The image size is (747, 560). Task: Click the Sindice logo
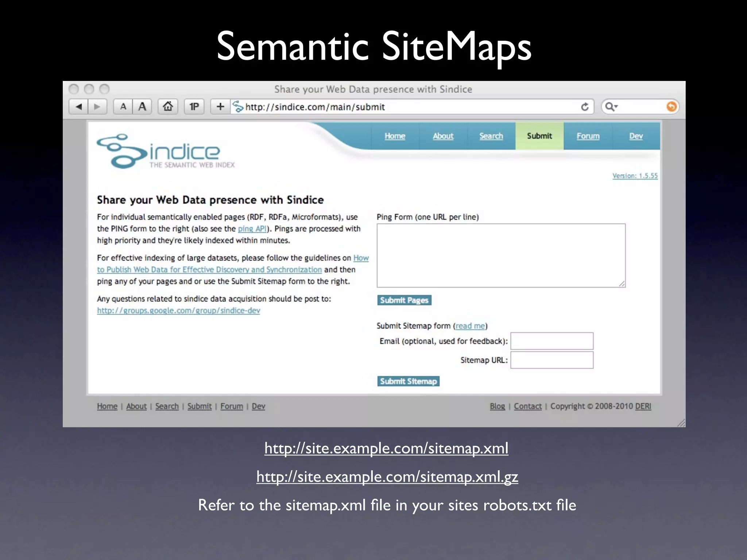click(x=165, y=151)
